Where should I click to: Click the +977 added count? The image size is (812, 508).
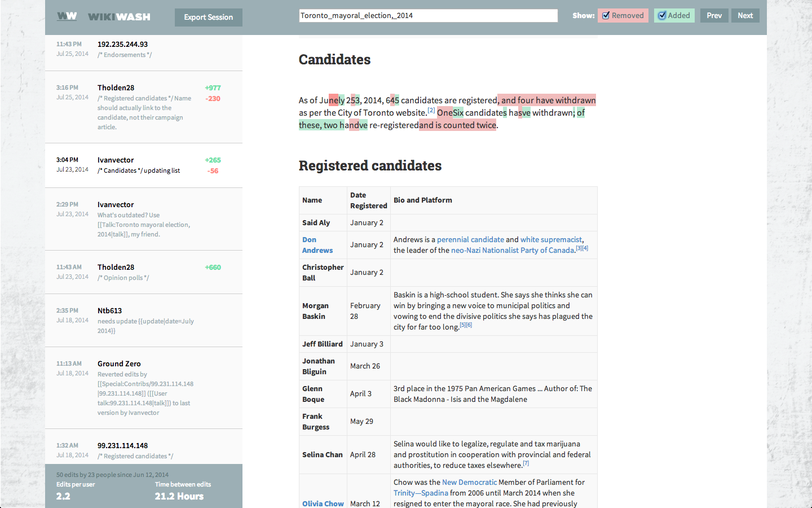pos(213,88)
